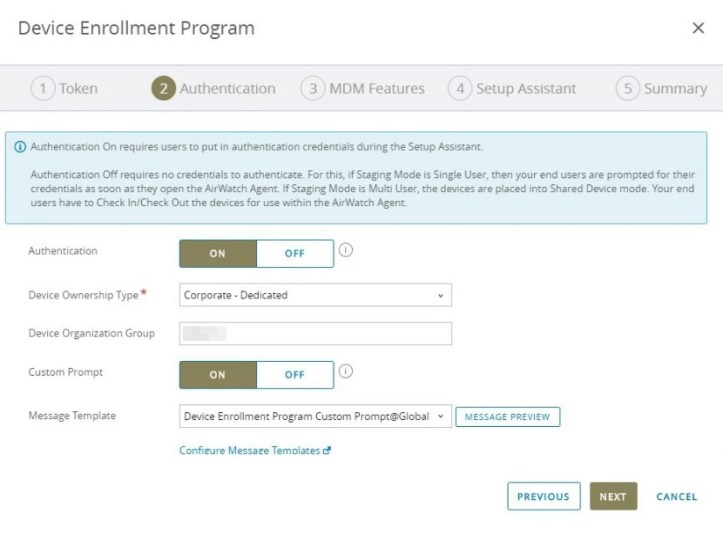Click the step 3 circle icon
723x534 pixels.
click(313, 88)
